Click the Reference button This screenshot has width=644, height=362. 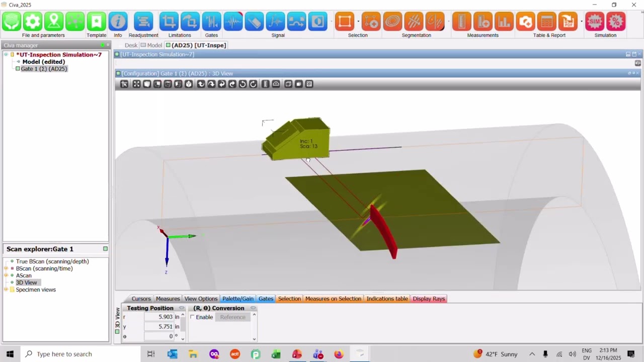(232, 317)
